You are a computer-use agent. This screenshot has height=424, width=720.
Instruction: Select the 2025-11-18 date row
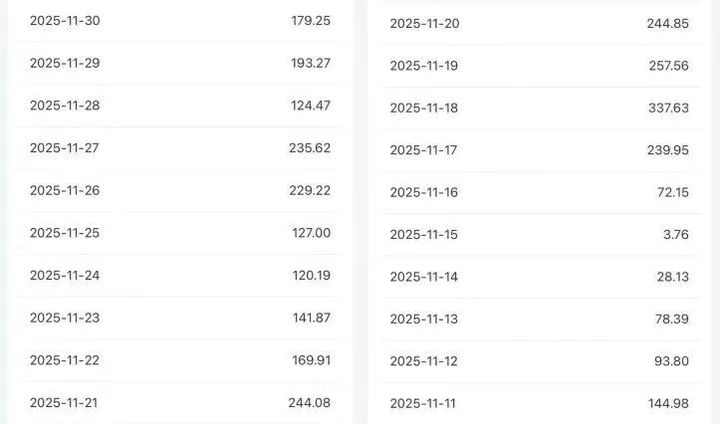(424, 108)
